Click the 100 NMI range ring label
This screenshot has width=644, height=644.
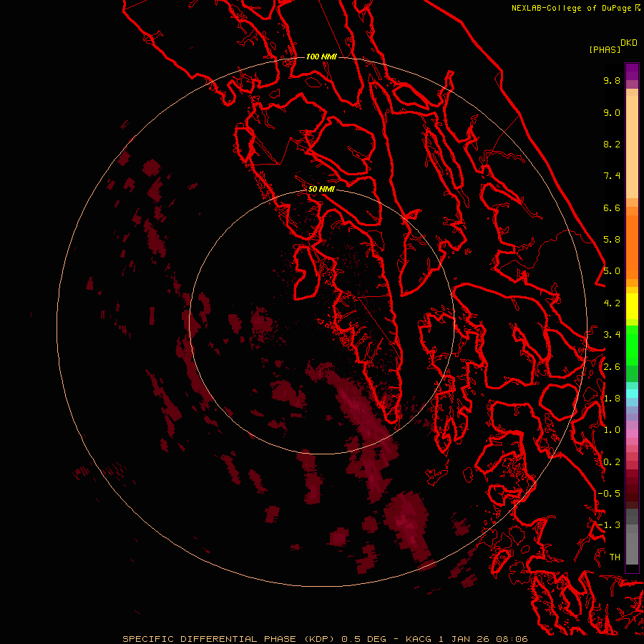pos(321,57)
